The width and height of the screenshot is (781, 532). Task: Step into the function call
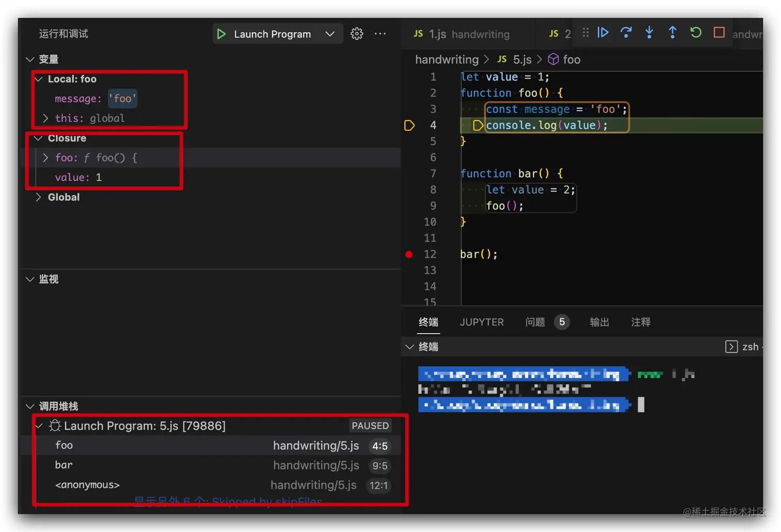pos(649,33)
